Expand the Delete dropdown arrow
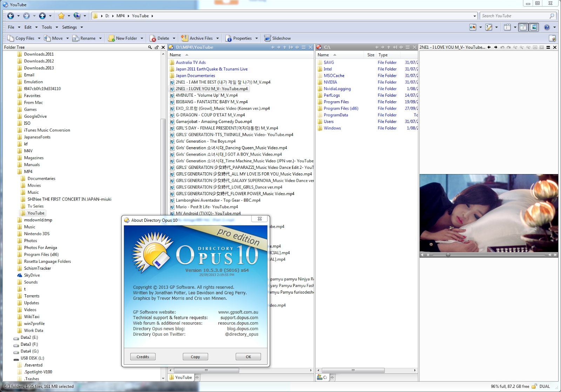 (174, 38)
